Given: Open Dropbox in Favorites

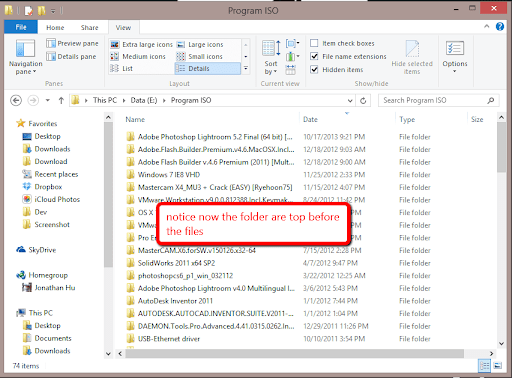Looking at the screenshot, I should point(42,187).
